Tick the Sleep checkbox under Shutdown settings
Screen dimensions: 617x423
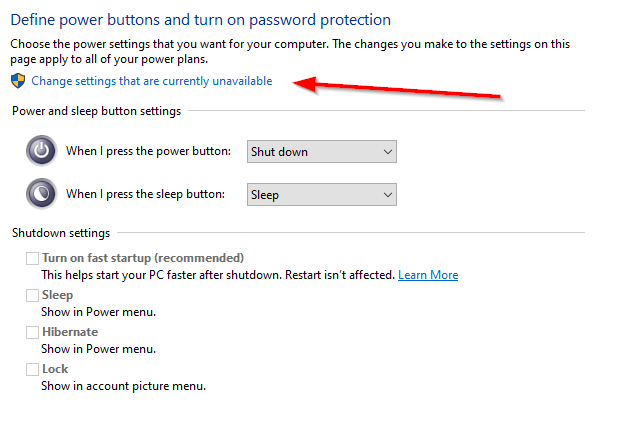click(33, 296)
